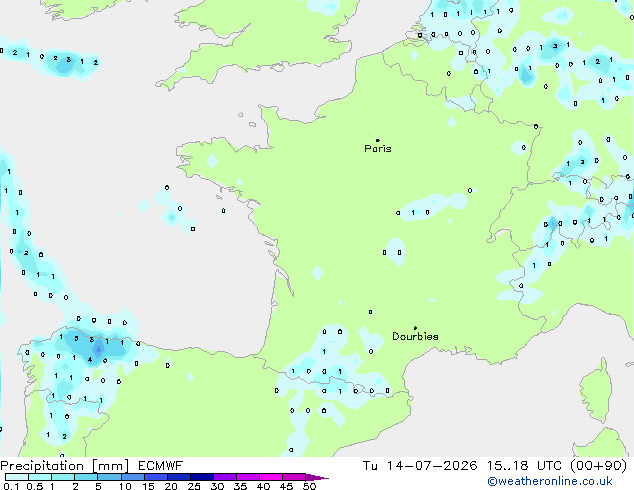Click the Dourbies city label

click(415, 336)
